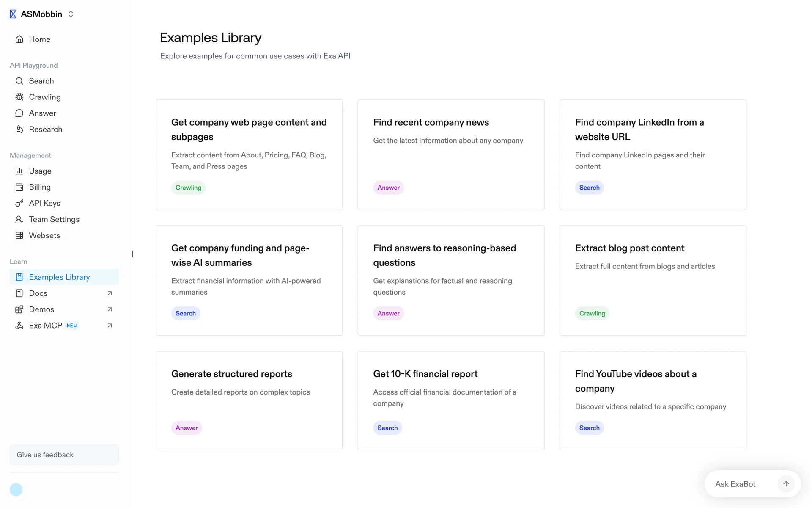Open the Search magnifier icon in sidebar

tap(19, 81)
